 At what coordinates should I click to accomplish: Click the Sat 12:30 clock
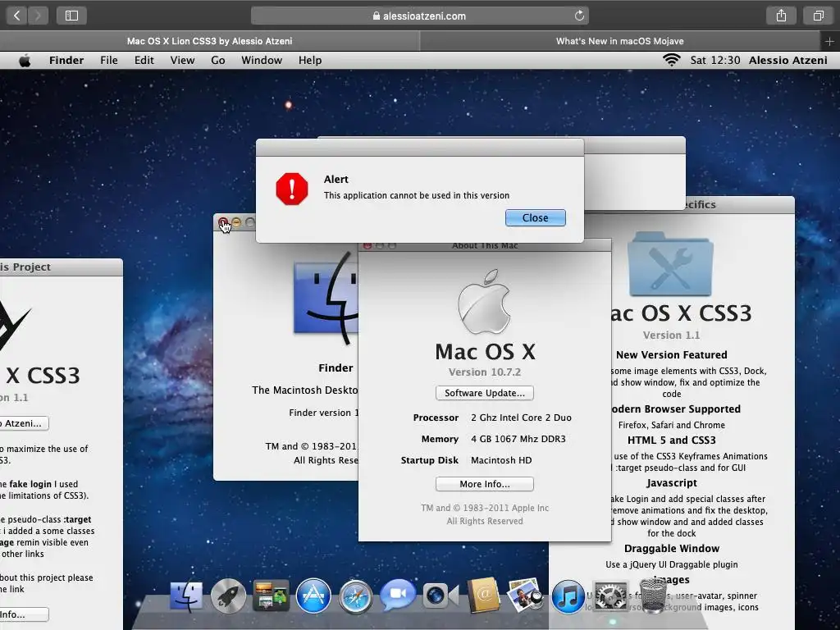pos(715,60)
